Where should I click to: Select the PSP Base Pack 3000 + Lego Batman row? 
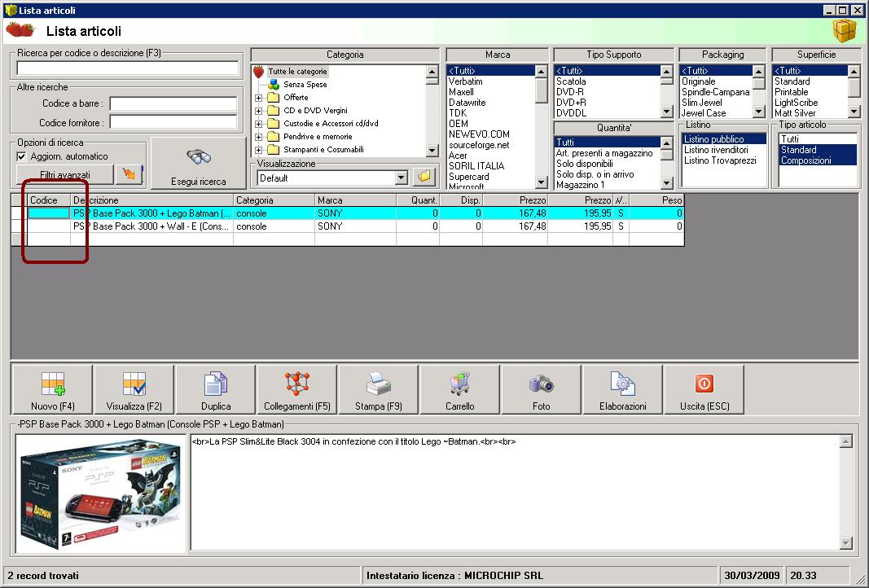[x=348, y=213]
